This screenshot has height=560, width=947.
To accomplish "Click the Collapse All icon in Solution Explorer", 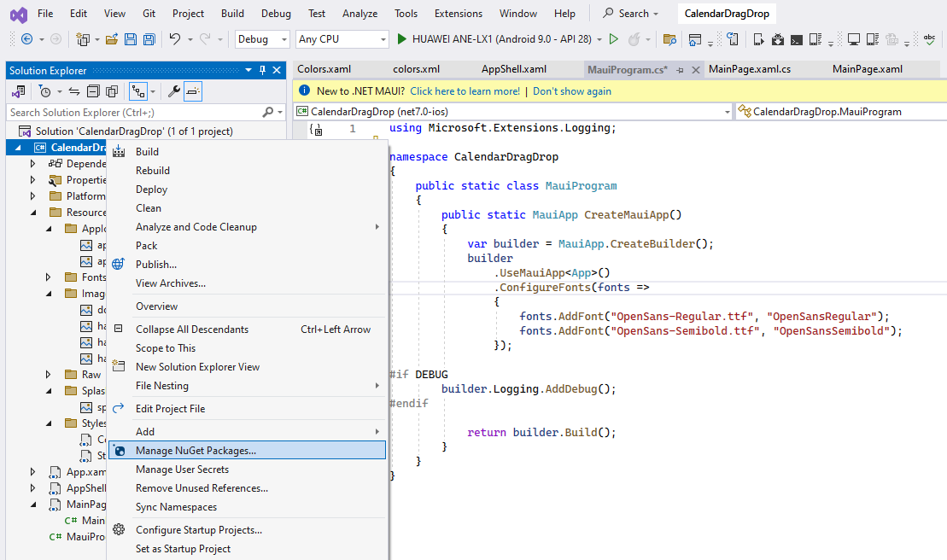I will [93, 91].
